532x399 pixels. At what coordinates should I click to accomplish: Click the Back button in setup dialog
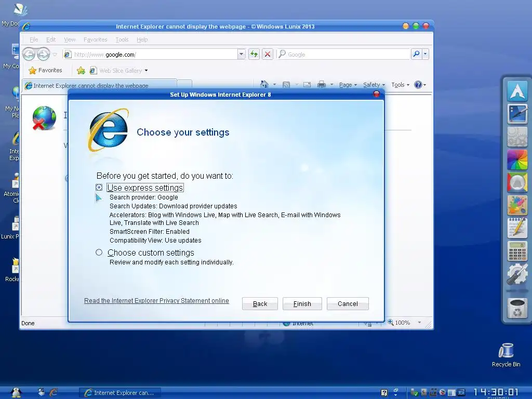click(260, 303)
